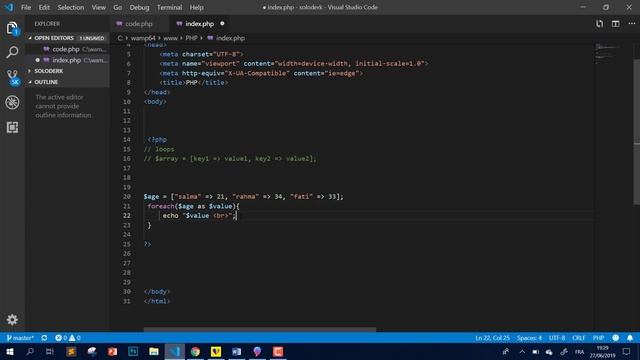
Task: Change indentation via Spaces: 4
Action: 529,338
